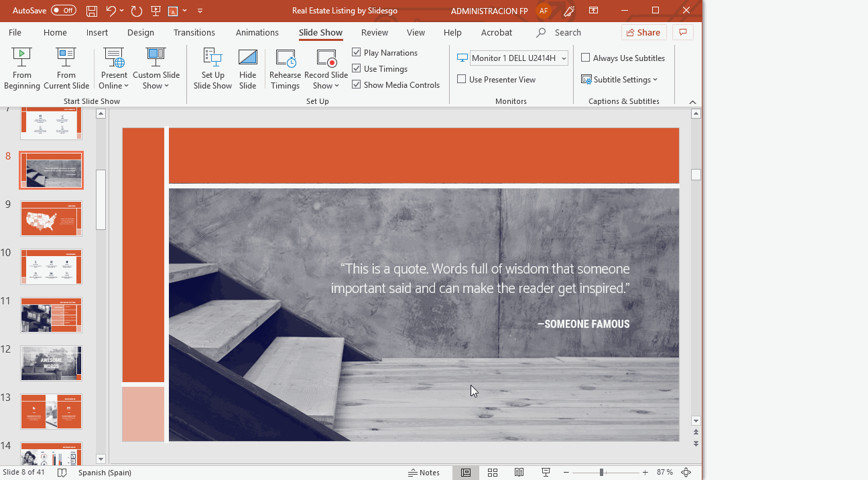Screen dimensions: 868x480
Task: Adjust the zoom slider handle
Action: (602, 473)
